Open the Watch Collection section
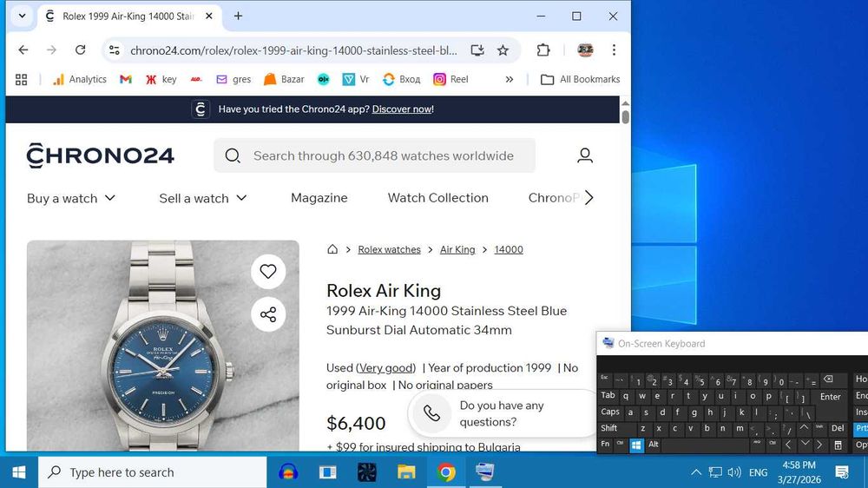868x488 pixels. coord(437,198)
